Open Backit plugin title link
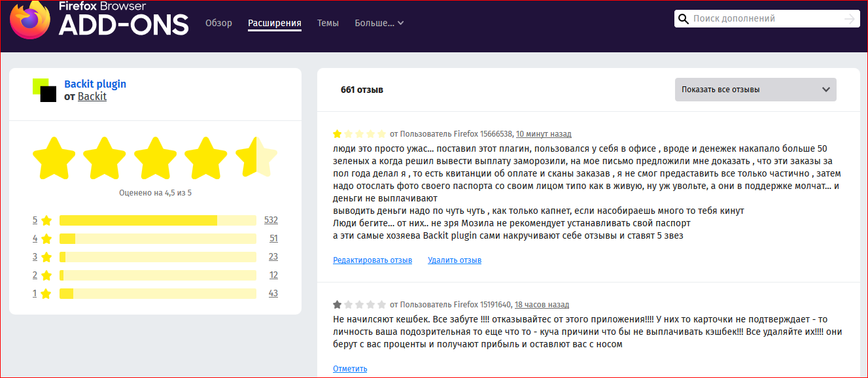This screenshot has height=378, width=868. [x=95, y=84]
